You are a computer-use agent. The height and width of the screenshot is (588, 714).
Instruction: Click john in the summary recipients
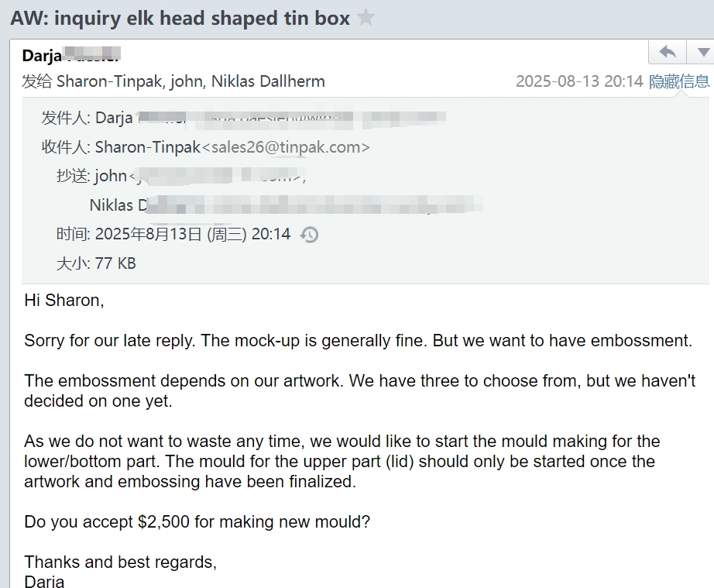click(x=186, y=81)
